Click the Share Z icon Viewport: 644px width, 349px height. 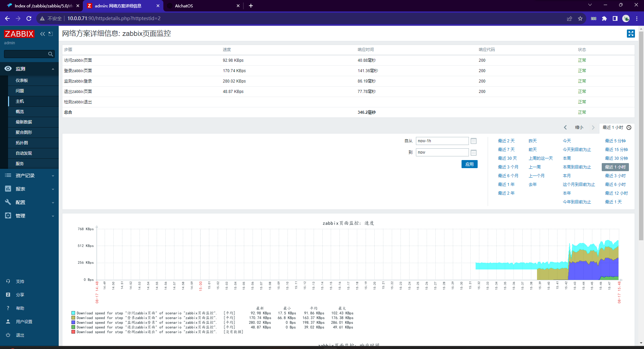[x=8, y=295]
